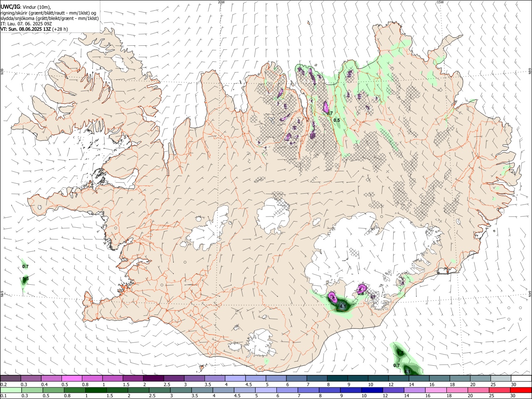This screenshot has width=532, height=399.
Task: Click the 'IT: Lau. 07. 06. 2025 09Z' line
Action: [27, 24]
